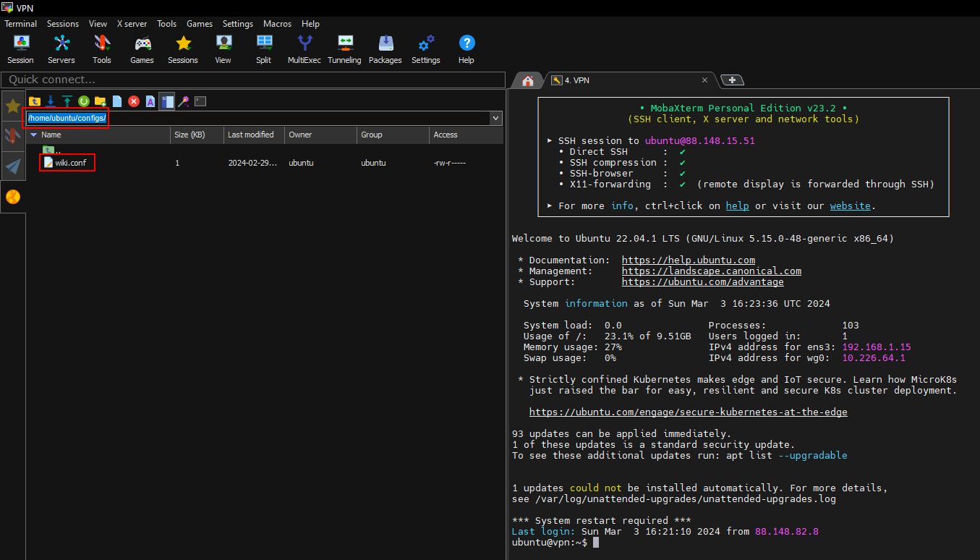Click the help.ubuntu.com documentation link
Screen dimensions: 980x560
pyautogui.click(x=688, y=260)
